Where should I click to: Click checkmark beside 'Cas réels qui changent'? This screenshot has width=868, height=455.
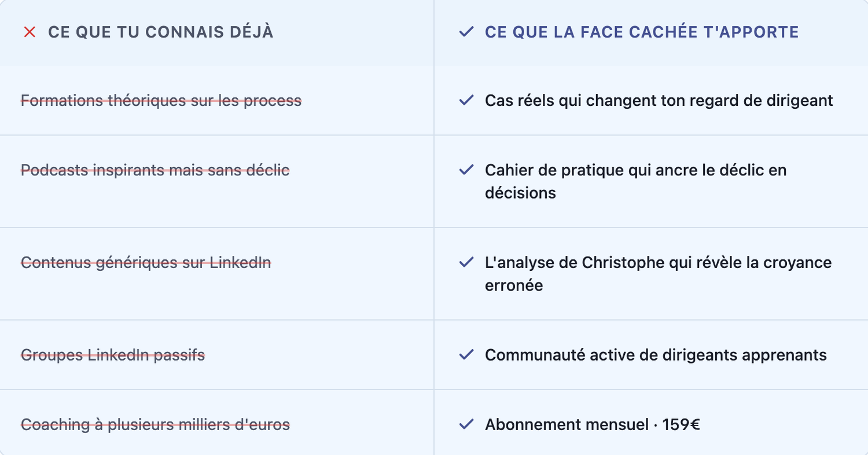pos(466,101)
